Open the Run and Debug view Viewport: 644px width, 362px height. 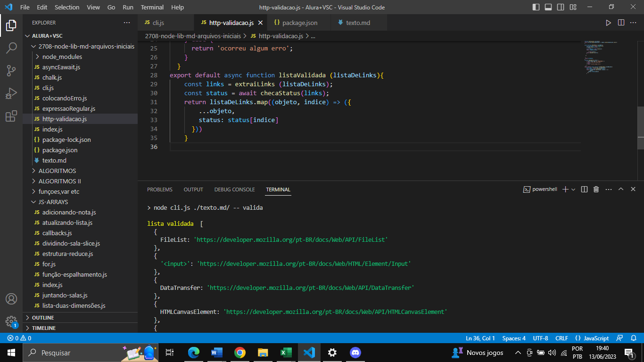pyautogui.click(x=11, y=93)
